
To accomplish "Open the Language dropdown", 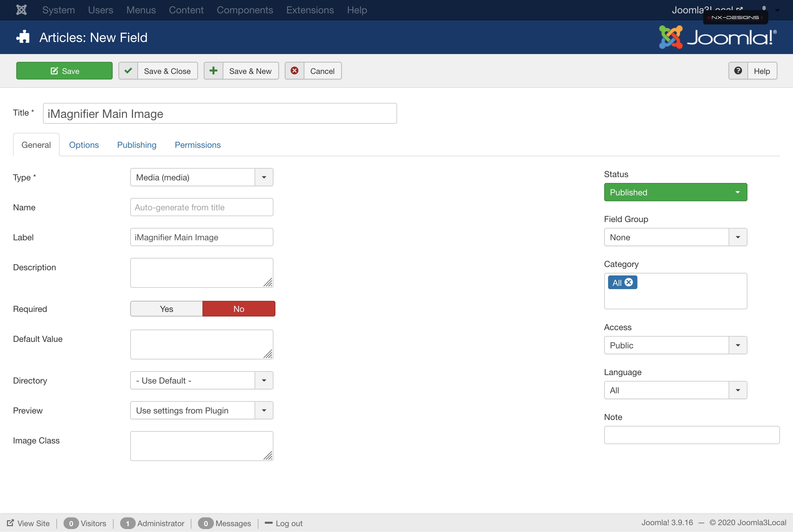I will (675, 390).
